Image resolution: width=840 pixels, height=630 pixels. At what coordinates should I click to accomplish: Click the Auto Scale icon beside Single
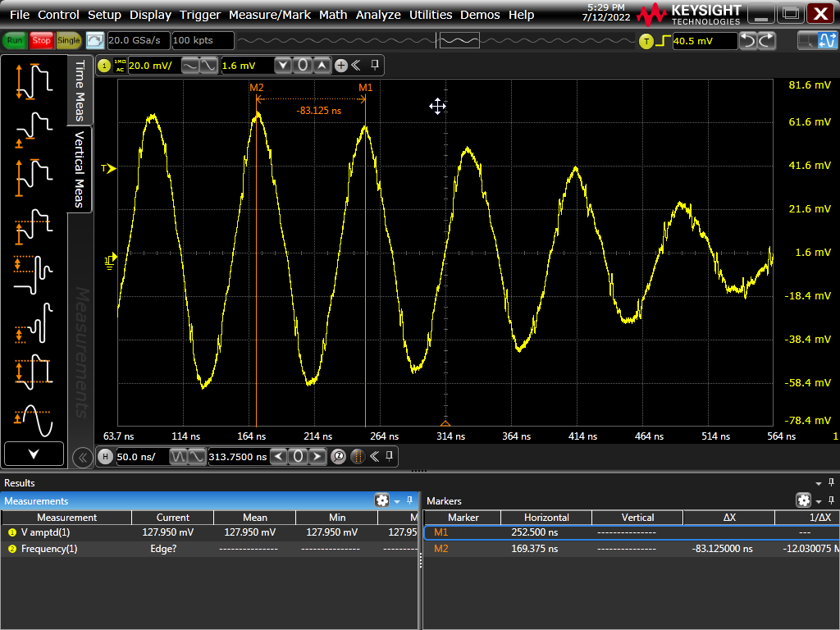[x=95, y=40]
